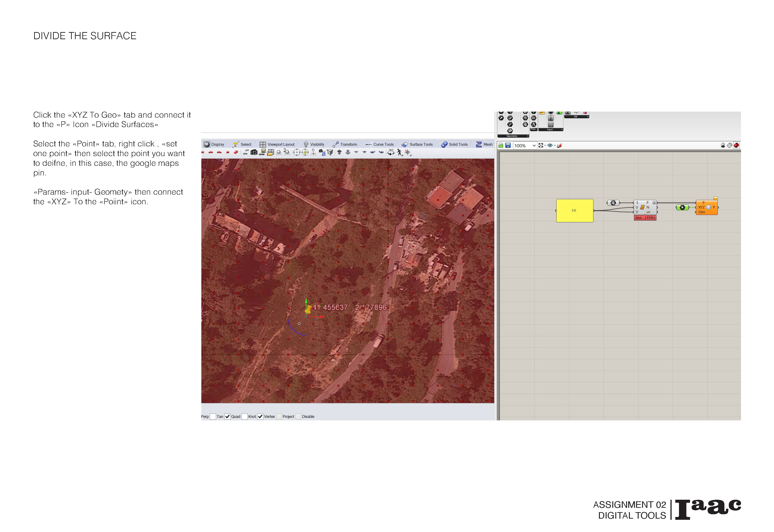
Task: Click the camera capture viewport icon
Action: 254,152
